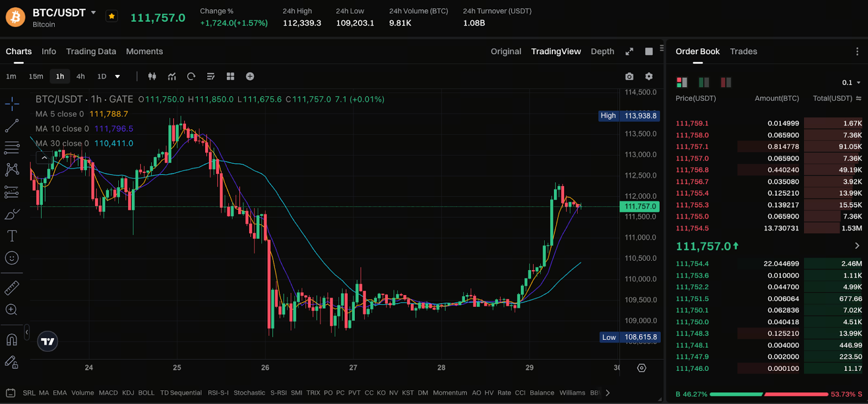The height and width of the screenshot is (404, 868).
Task: Show asks-only order book view
Action: (x=726, y=82)
